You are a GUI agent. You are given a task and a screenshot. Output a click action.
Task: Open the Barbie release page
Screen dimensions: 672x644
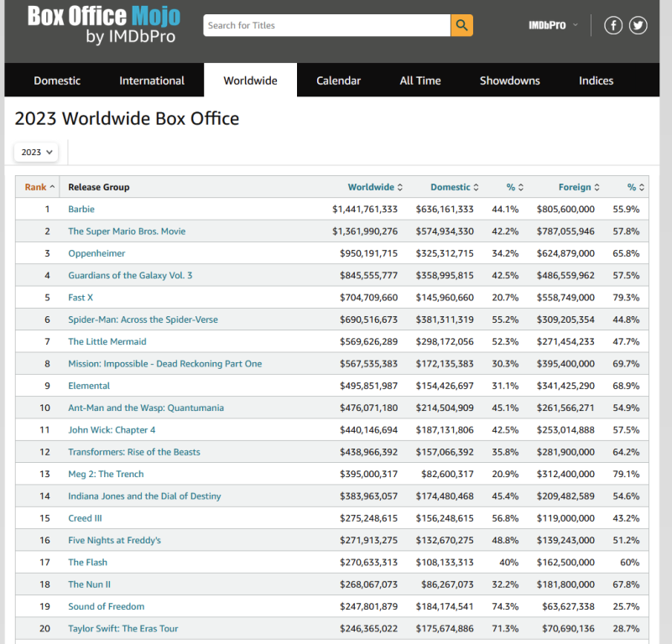tap(81, 209)
